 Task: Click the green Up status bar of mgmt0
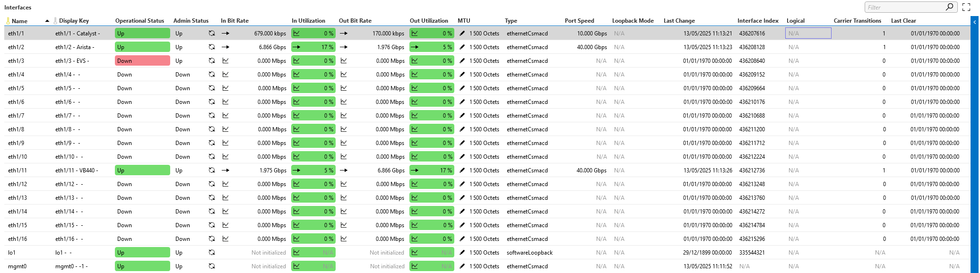click(142, 266)
